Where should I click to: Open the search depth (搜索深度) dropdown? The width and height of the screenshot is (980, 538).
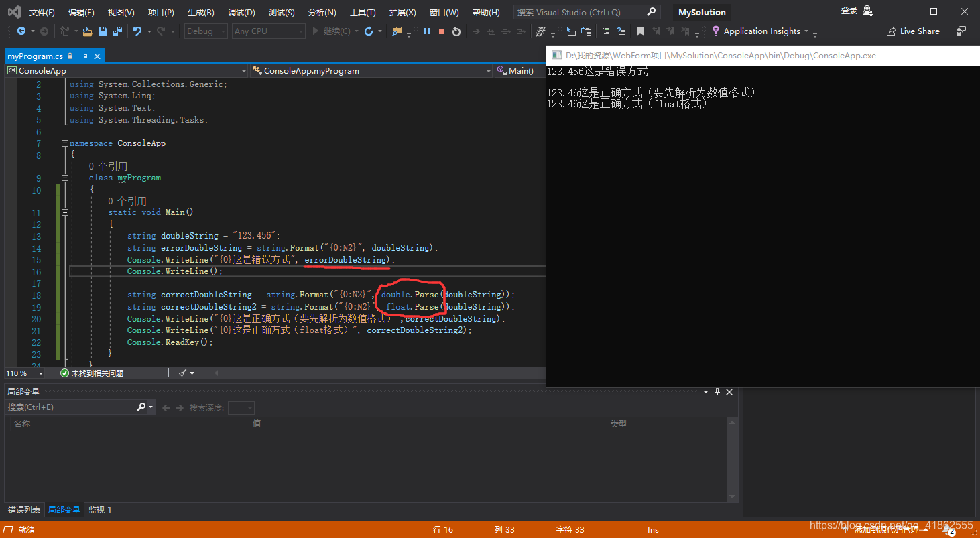(x=241, y=407)
